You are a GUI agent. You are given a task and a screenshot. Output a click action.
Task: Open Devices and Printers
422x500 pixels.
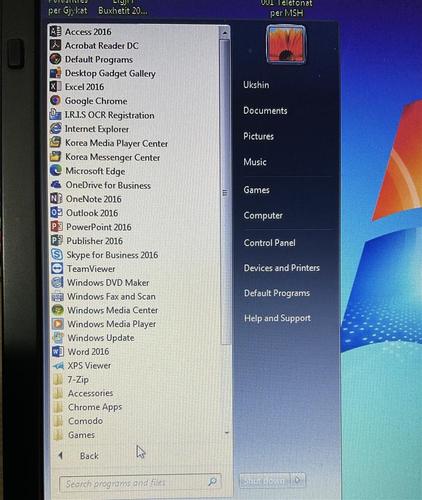282,268
